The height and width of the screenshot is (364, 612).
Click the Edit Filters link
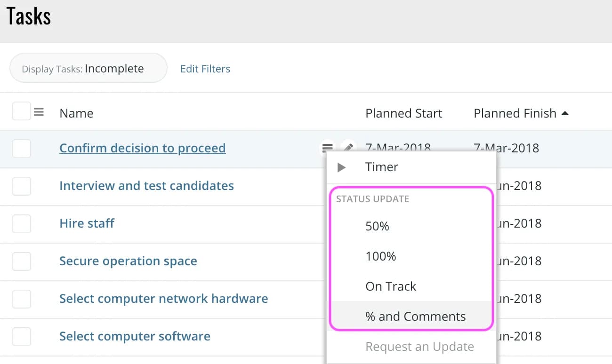click(205, 69)
